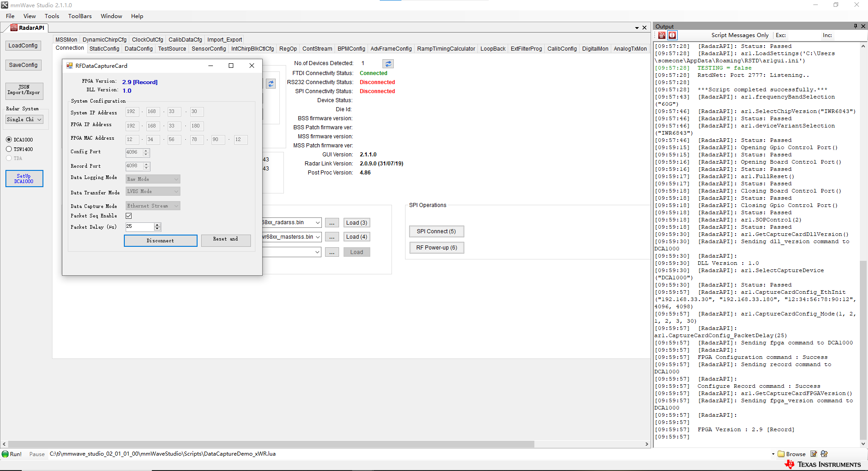The height and width of the screenshot is (471, 868).
Task: Pin the Output panel
Action: [x=855, y=26]
